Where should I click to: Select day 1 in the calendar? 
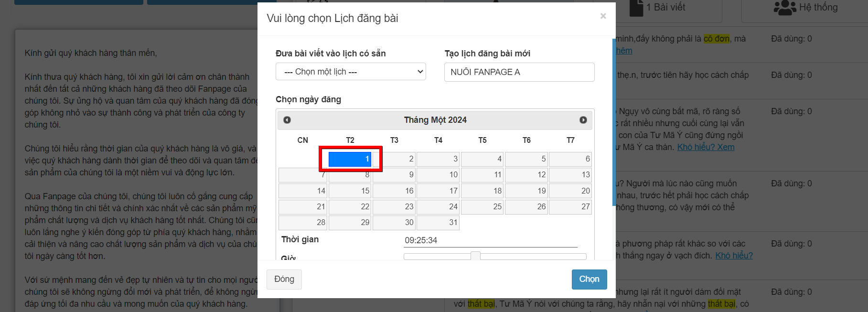350,159
